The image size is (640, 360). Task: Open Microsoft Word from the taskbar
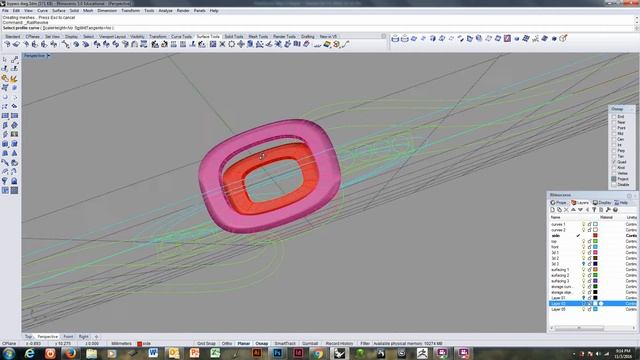coord(153,353)
